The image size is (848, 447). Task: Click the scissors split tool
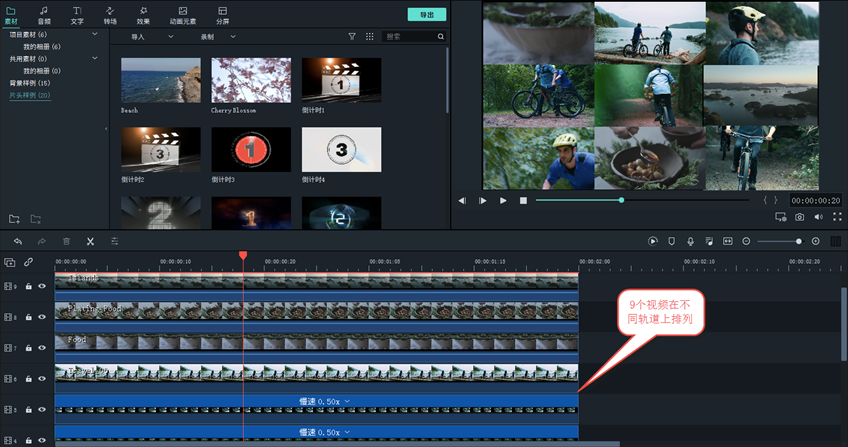tap(90, 241)
